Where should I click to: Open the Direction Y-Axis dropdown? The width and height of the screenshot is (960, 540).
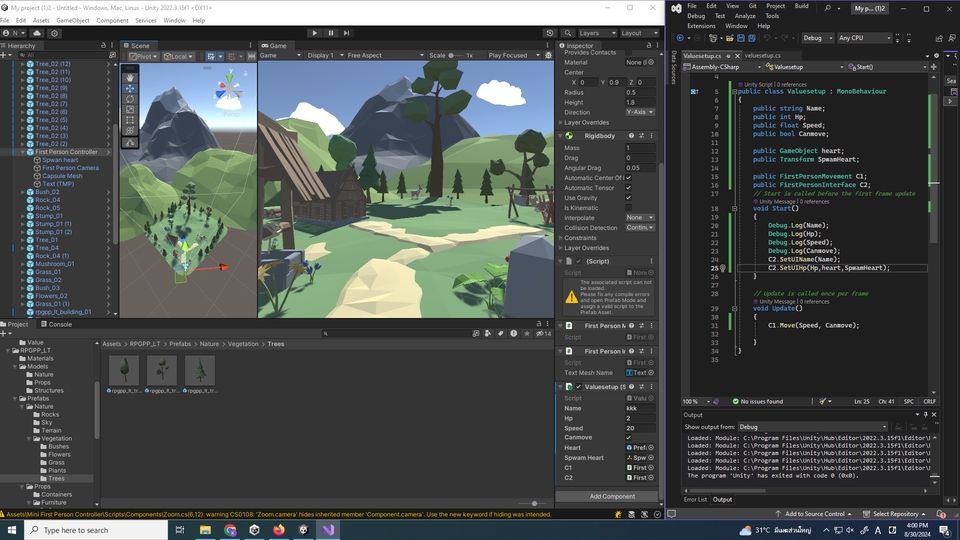click(x=640, y=112)
